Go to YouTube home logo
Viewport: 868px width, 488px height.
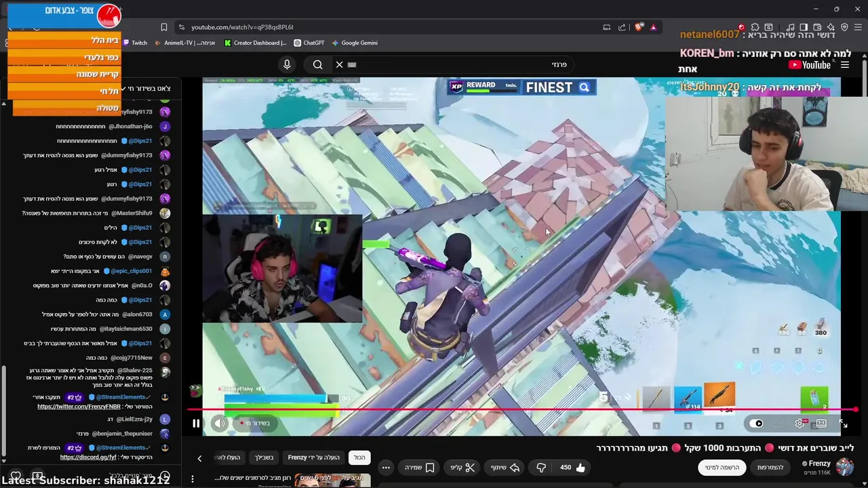point(810,65)
